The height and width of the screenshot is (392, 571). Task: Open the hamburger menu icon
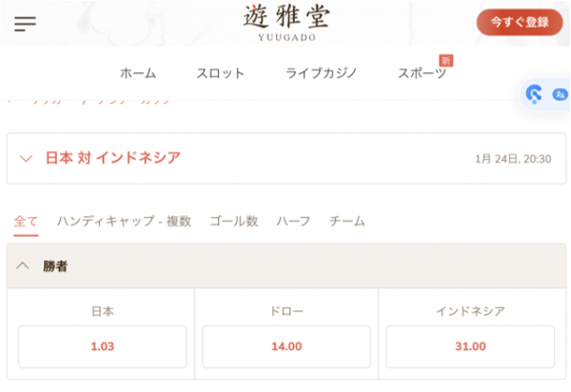(25, 24)
